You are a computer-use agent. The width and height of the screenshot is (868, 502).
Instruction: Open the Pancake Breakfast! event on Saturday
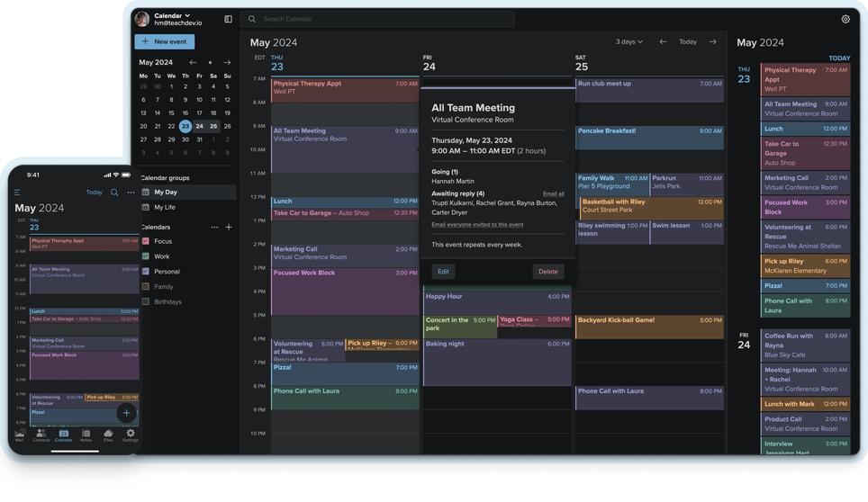649,137
